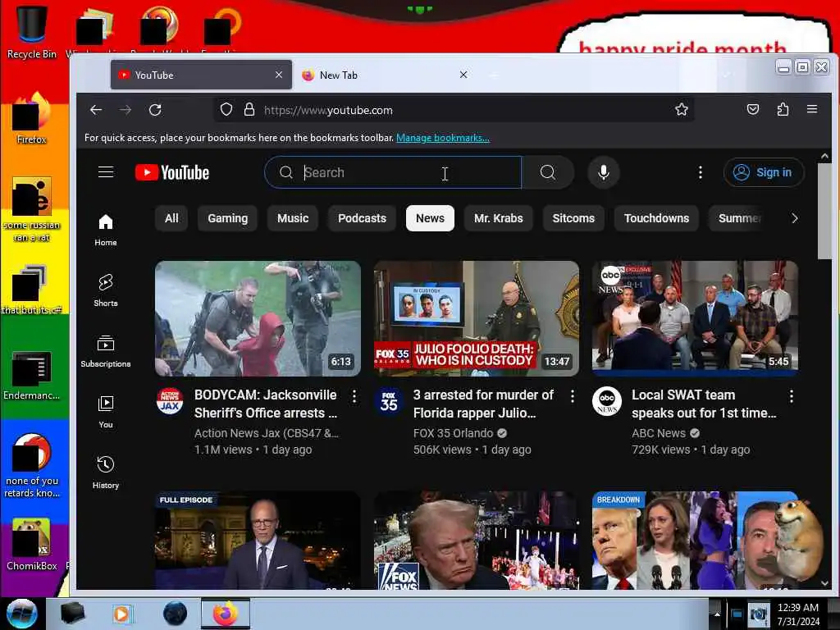Open tracking protection shield icon
Image resolution: width=840 pixels, height=630 pixels.
pos(226,110)
